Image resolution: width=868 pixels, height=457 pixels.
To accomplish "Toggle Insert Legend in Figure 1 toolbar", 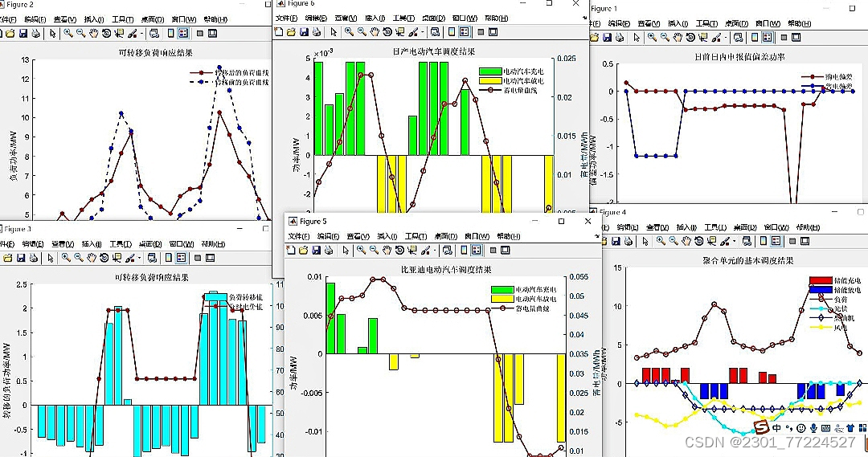I will (x=768, y=37).
